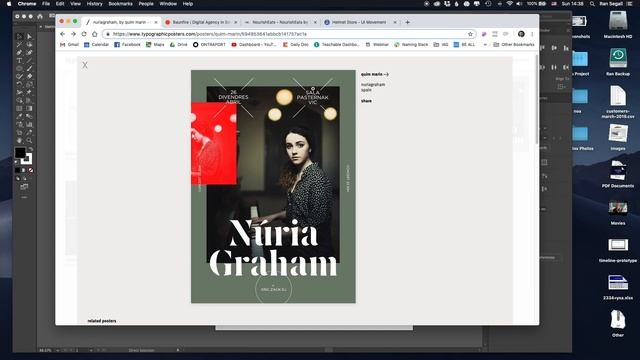Viewport: 640px width, 360px height.
Task: Select Macintosh HD desktop drive
Action: click(x=618, y=25)
